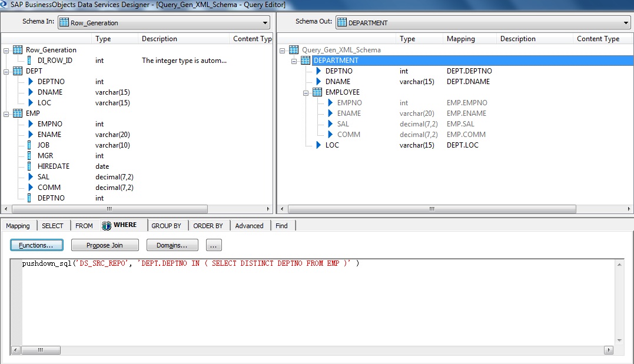Click the arrow icon next to SAL in Schema In
Image resolution: width=634 pixels, height=364 pixels.
pos(31,177)
